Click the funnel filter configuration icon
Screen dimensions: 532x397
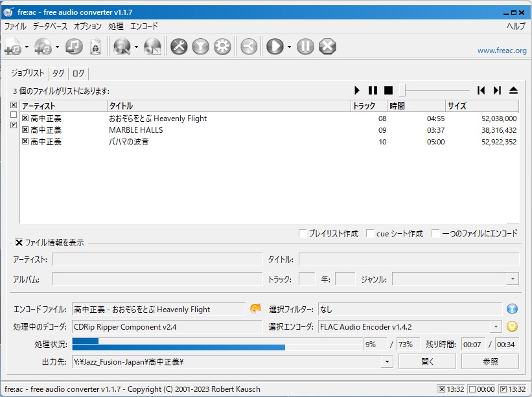[x=200, y=46]
